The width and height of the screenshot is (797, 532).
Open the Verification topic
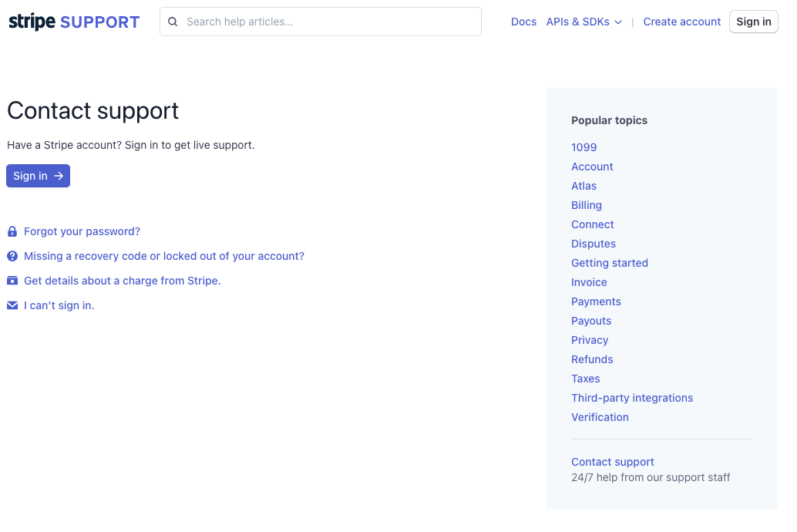[600, 418]
